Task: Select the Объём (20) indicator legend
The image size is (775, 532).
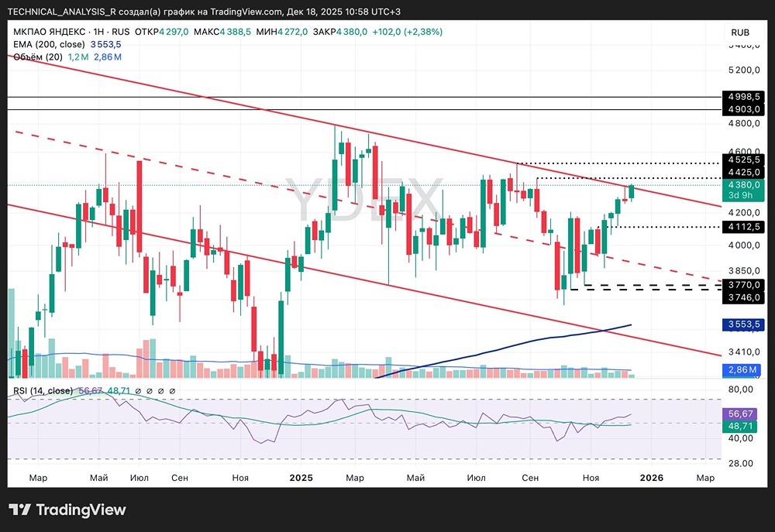Action: [x=38, y=57]
